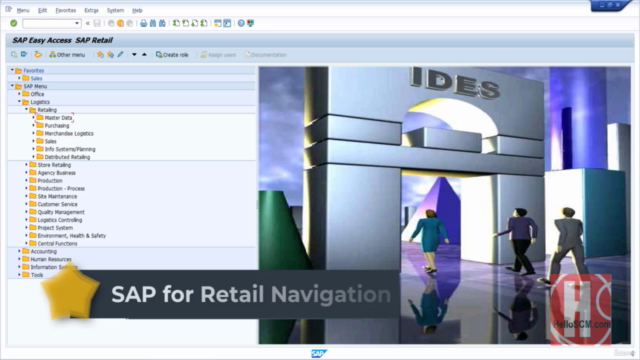The width and height of the screenshot is (640, 360).
Task: Click the Move Favorites Up arrow
Action: tap(144, 54)
